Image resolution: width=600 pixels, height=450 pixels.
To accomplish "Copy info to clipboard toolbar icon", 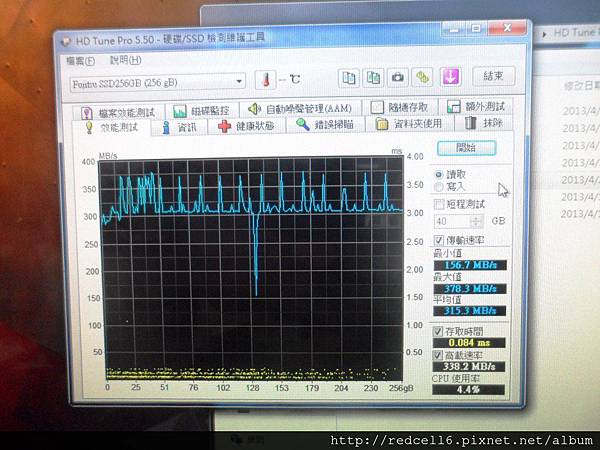I will [349, 78].
